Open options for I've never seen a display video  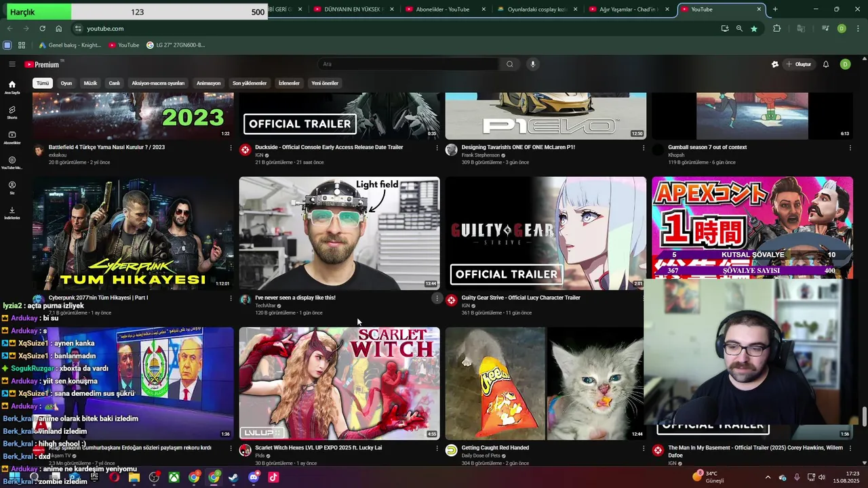click(437, 298)
